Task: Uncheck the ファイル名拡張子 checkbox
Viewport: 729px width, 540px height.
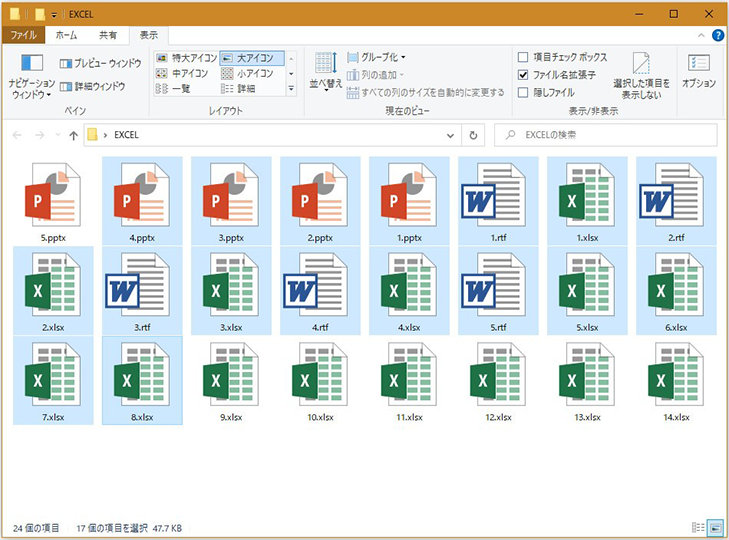Action: pos(523,74)
